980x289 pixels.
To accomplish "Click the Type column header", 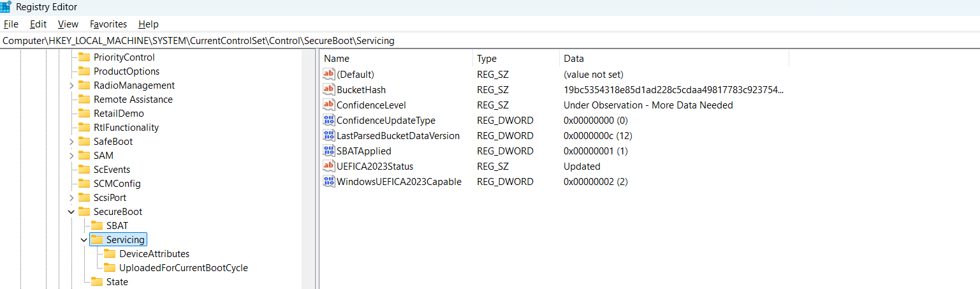I will coord(486,59).
